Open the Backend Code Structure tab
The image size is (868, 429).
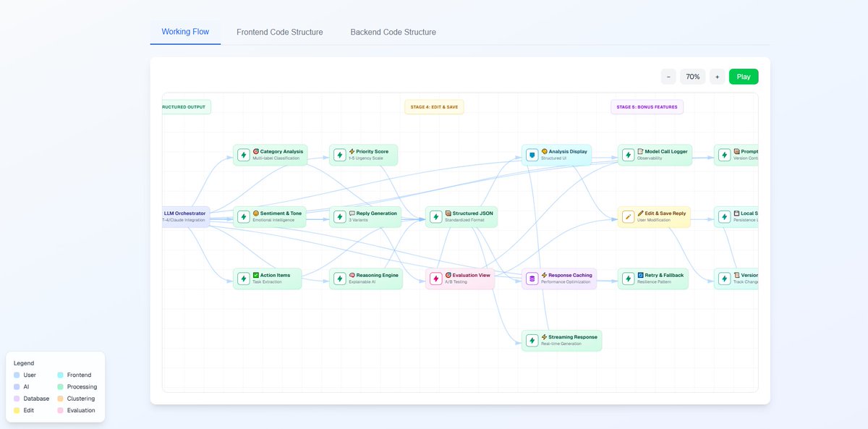[x=393, y=32]
